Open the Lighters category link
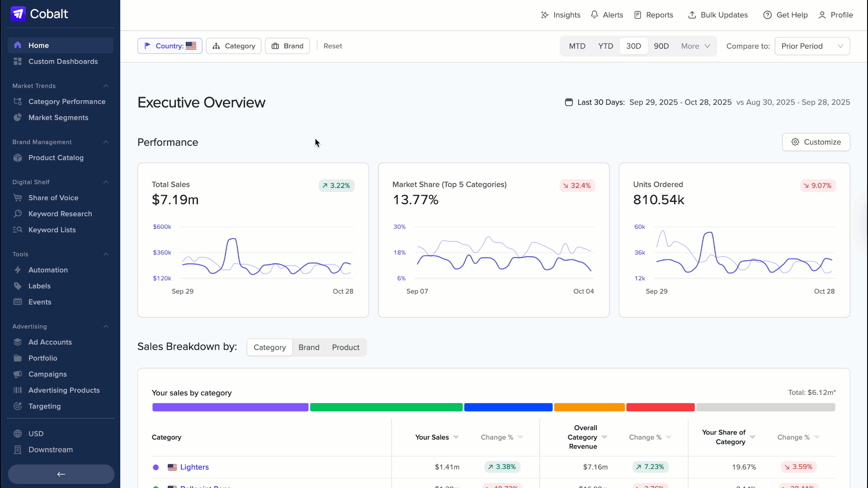 [194, 467]
